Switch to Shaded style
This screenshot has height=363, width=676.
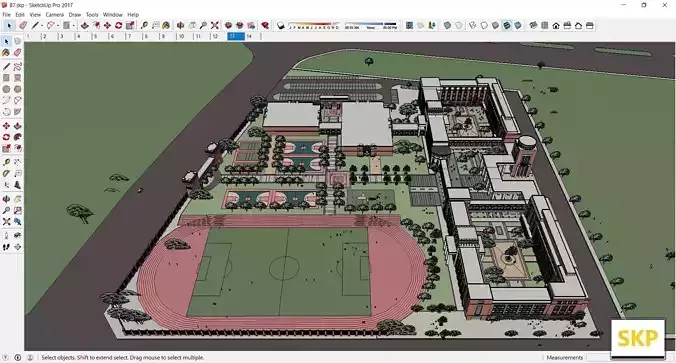pos(495,25)
